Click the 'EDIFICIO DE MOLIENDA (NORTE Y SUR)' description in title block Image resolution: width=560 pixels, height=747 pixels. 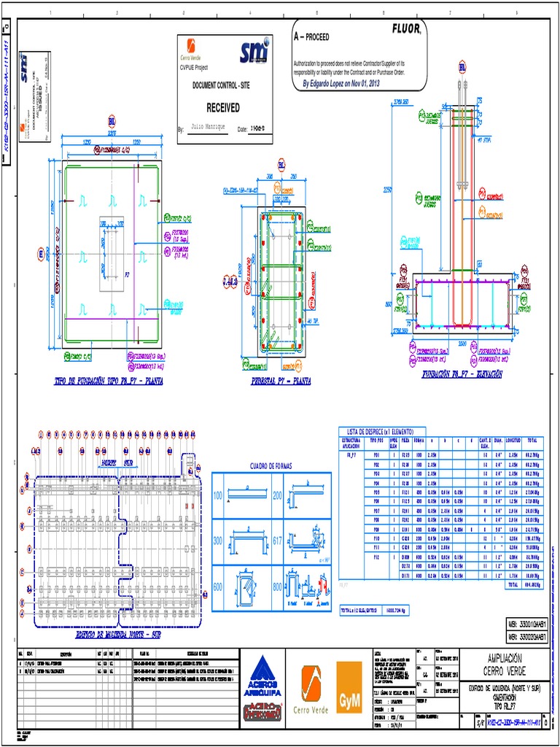(x=503, y=689)
